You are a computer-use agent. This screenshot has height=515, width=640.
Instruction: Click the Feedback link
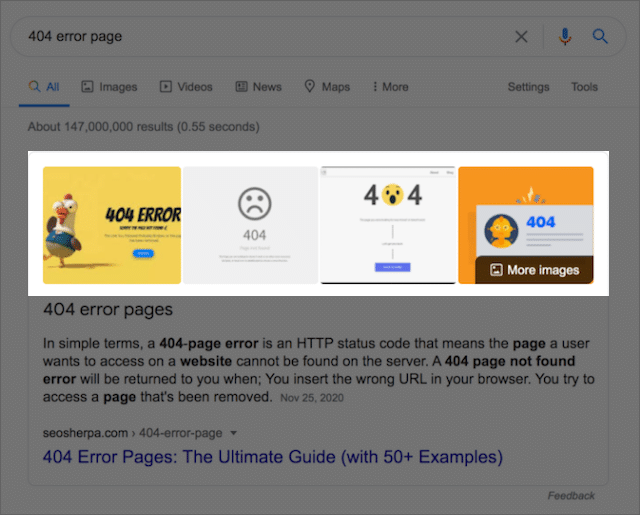(x=571, y=495)
